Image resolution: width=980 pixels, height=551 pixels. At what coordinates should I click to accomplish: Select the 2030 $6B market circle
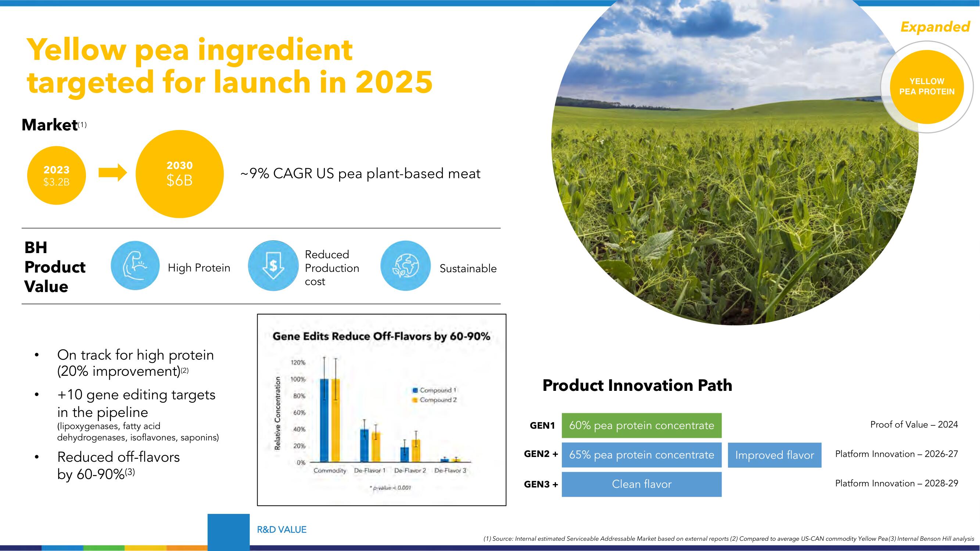click(180, 174)
